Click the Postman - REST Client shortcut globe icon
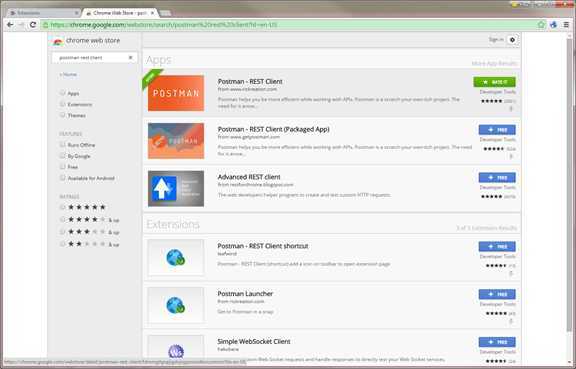Viewport: 576px width, 369px height. point(176,257)
